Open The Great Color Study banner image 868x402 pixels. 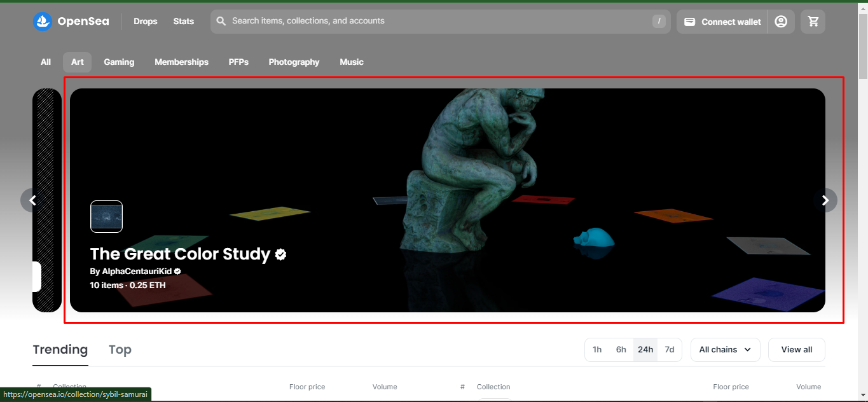tap(448, 200)
